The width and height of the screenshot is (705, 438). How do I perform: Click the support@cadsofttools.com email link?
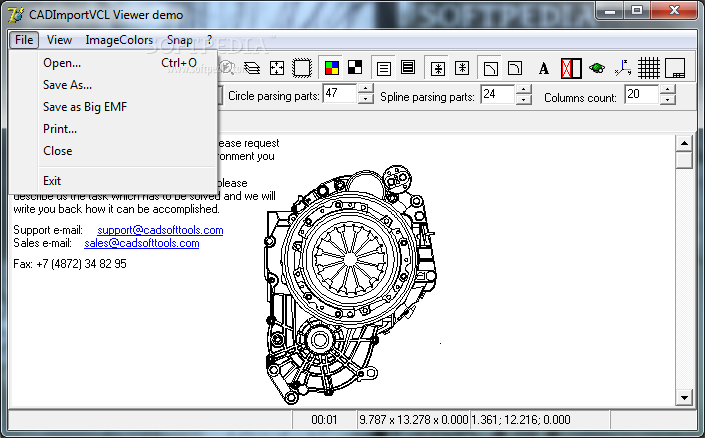[x=160, y=230]
